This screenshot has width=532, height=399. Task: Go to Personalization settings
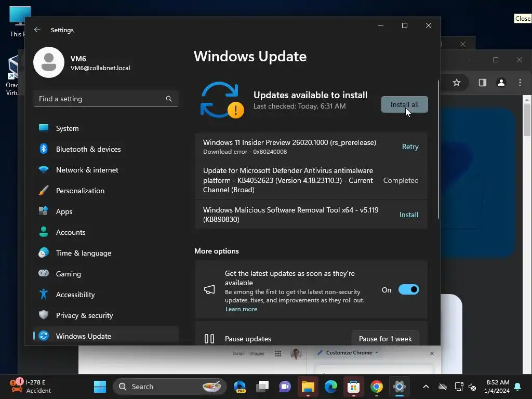coord(106,190)
